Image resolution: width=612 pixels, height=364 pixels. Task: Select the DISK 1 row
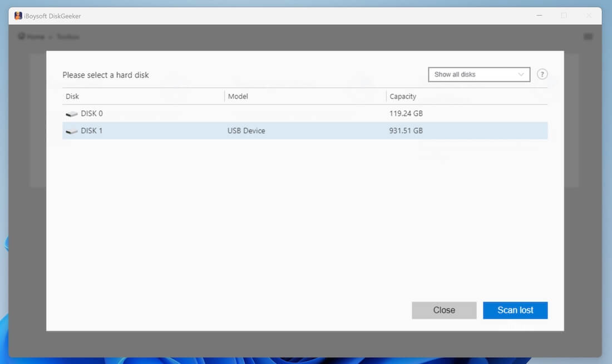tap(305, 131)
